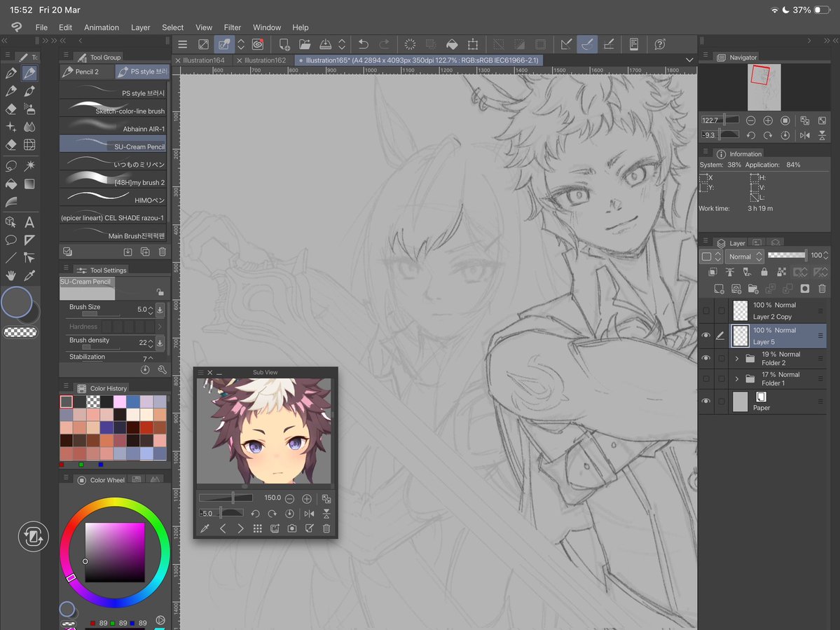Image resolution: width=840 pixels, height=630 pixels.
Task: Choose Abhainn AIR-1 brush sub tool
Action: point(113,127)
